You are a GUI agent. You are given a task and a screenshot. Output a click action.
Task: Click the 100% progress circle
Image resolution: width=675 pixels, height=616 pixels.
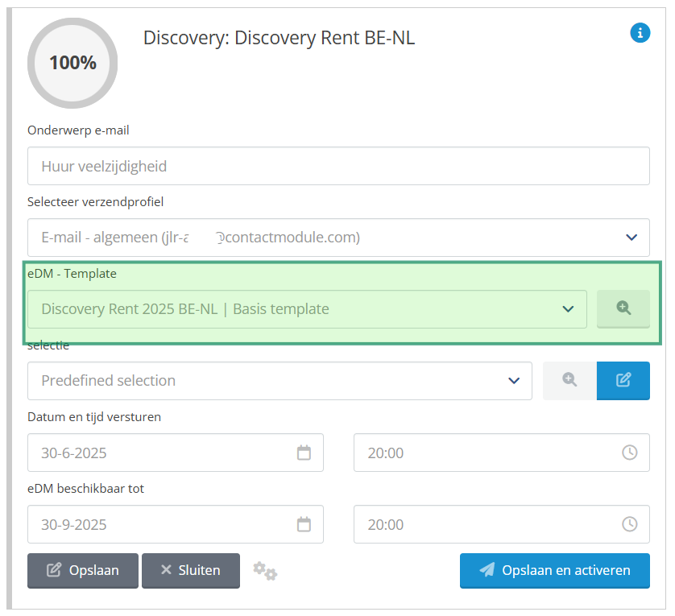72,63
